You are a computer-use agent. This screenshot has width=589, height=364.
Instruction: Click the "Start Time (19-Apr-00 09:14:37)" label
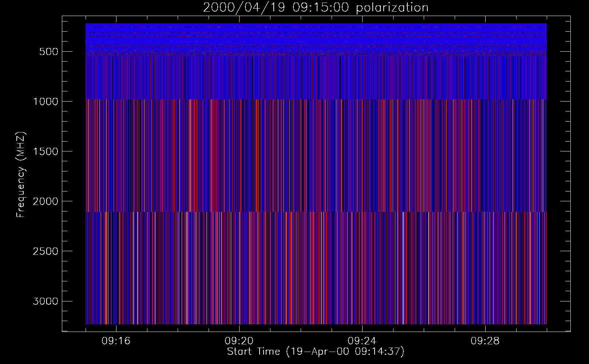(316, 352)
